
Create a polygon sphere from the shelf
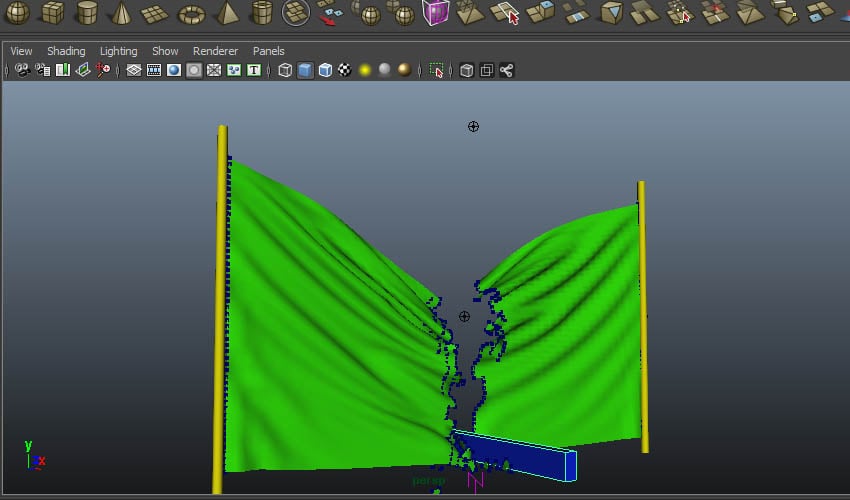[x=19, y=13]
